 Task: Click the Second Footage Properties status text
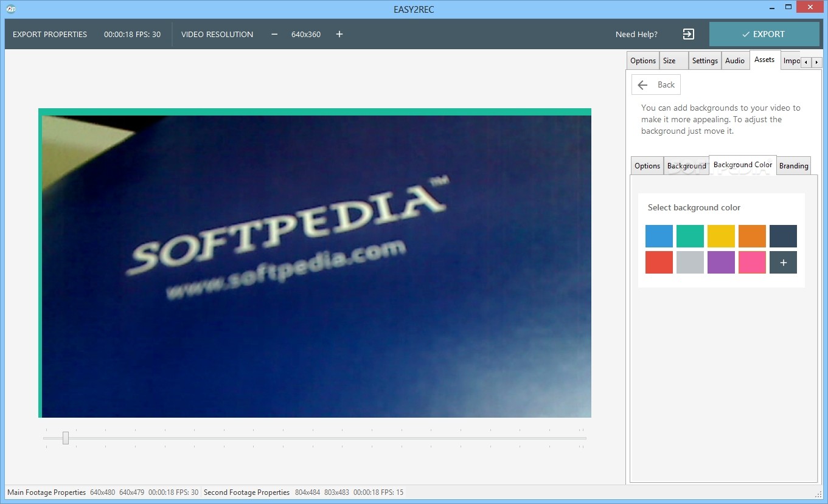247,492
